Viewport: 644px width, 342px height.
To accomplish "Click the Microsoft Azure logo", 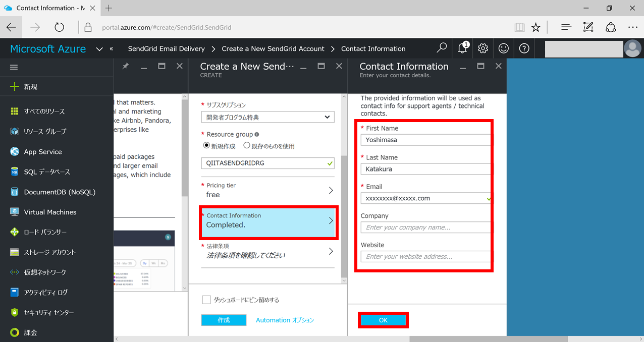I will [x=48, y=49].
